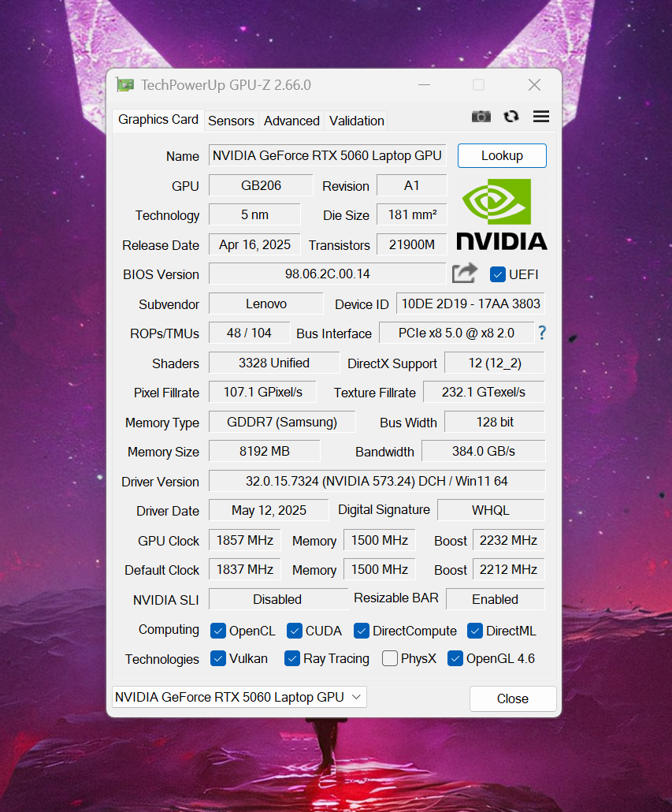Toggle the DirectML checkbox
The width and height of the screenshot is (672, 812).
point(475,631)
